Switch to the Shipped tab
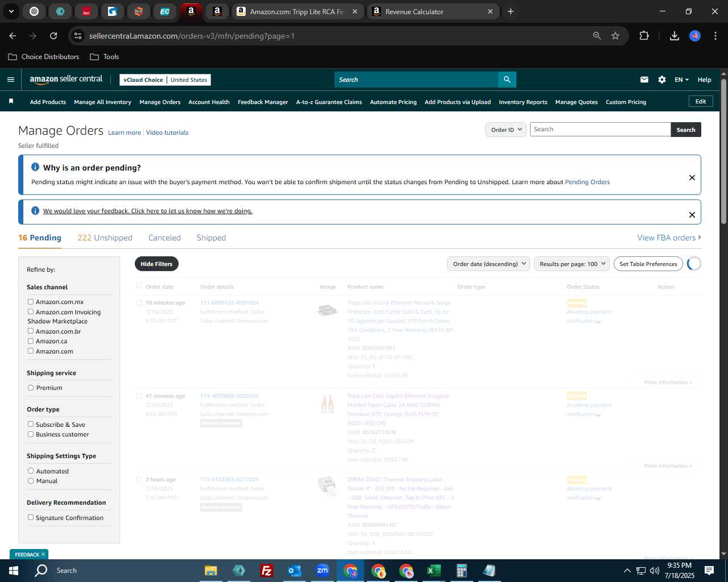Image resolution: width=728 pixels, height=582 pixels. (211, 238)
